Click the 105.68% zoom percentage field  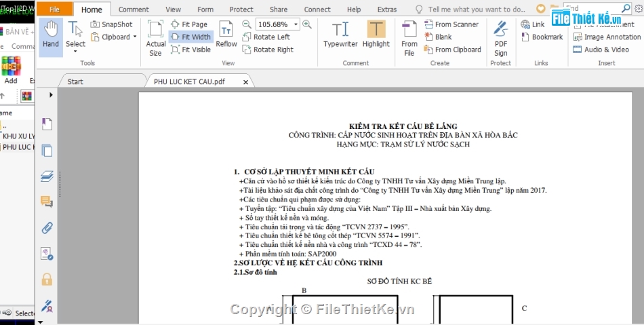[x=273, y=24]
